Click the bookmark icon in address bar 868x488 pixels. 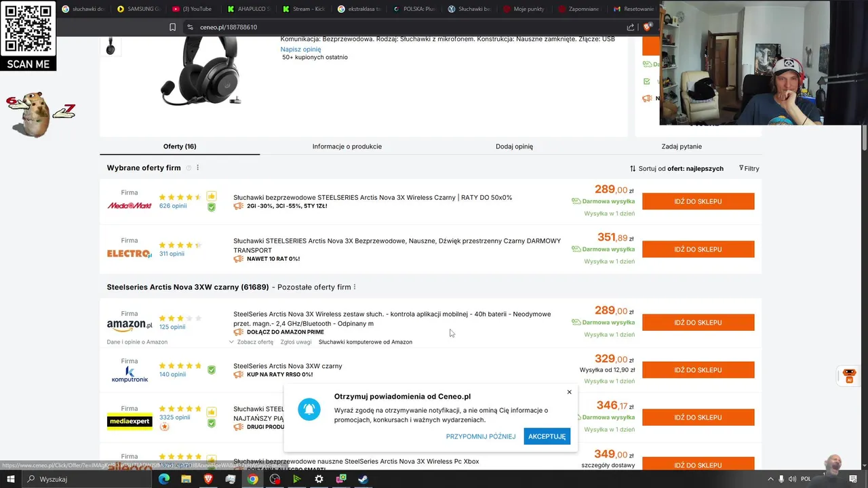[x=172, y=27]
